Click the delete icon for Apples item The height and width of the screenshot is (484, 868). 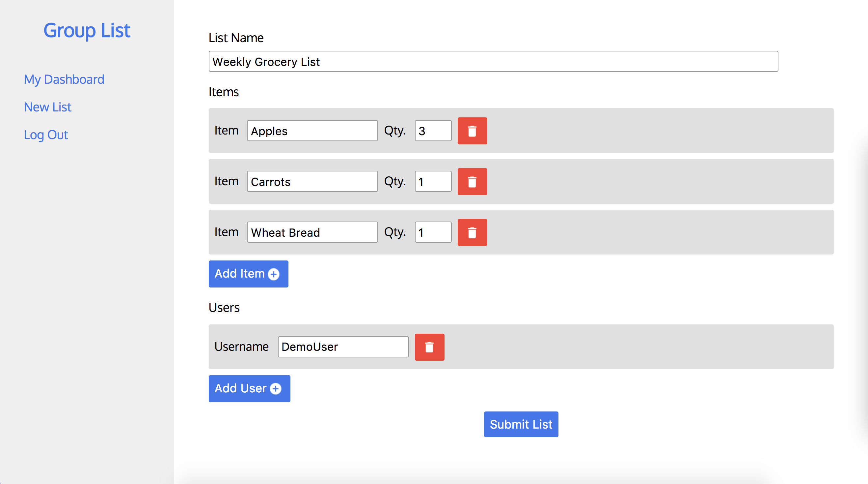point(473,130)
